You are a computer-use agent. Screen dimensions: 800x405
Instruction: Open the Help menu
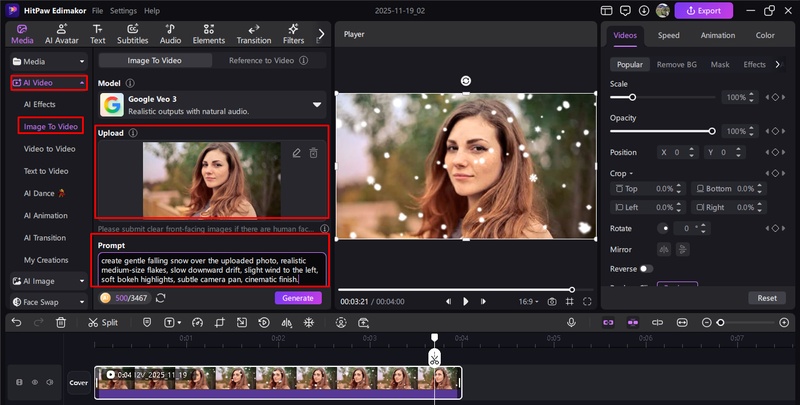click(x=152, y=10)
